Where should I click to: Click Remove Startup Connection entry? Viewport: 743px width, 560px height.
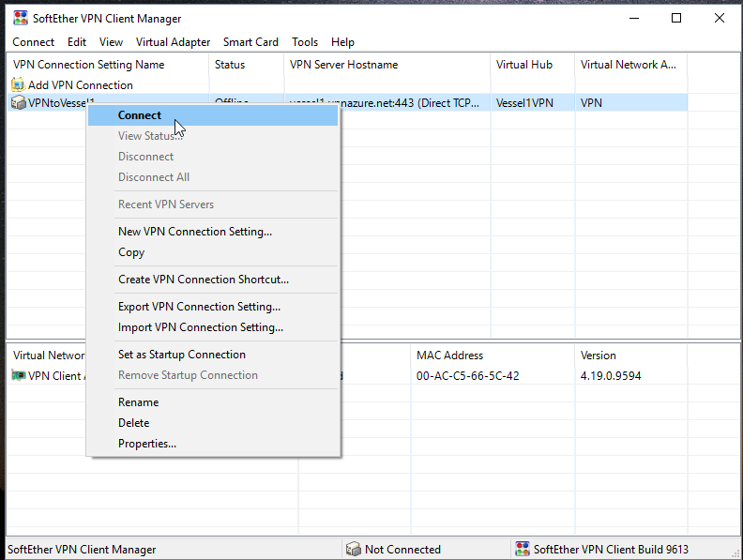click(213, 375)
